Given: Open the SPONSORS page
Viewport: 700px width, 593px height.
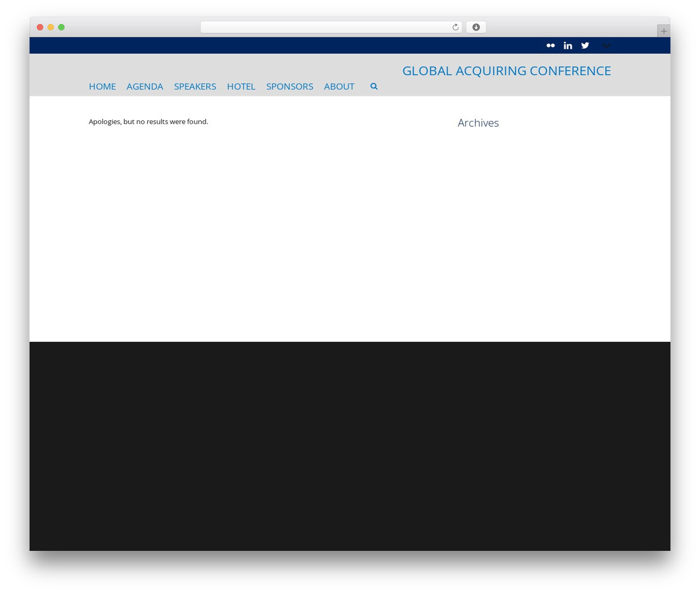Looking at the screenshot, I should point(290,86).
